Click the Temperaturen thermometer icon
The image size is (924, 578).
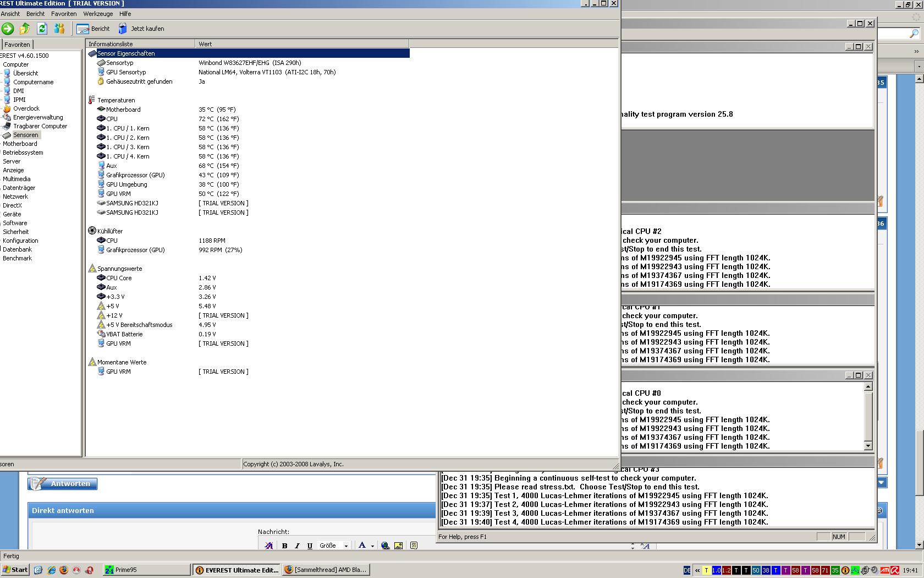[92, 100]
